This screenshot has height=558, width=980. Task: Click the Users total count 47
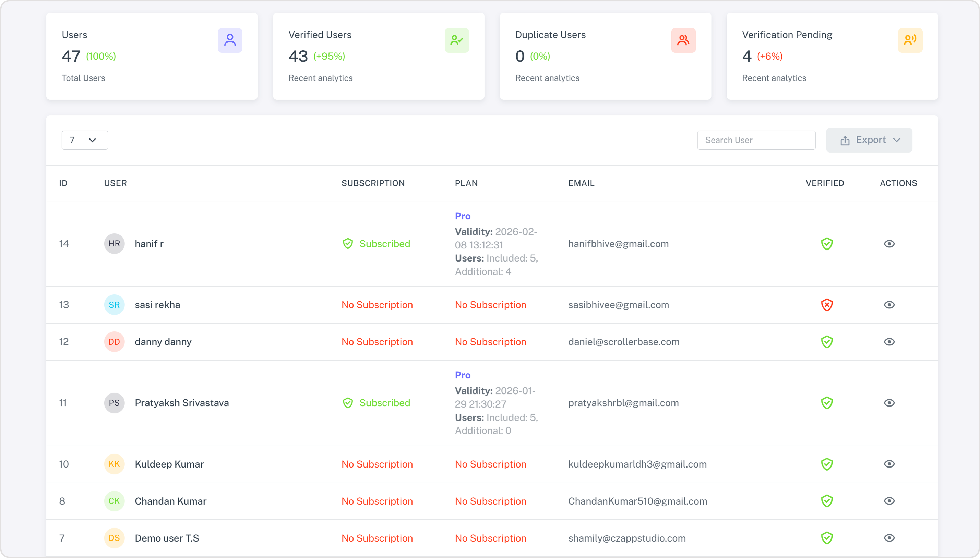(71, 56)
